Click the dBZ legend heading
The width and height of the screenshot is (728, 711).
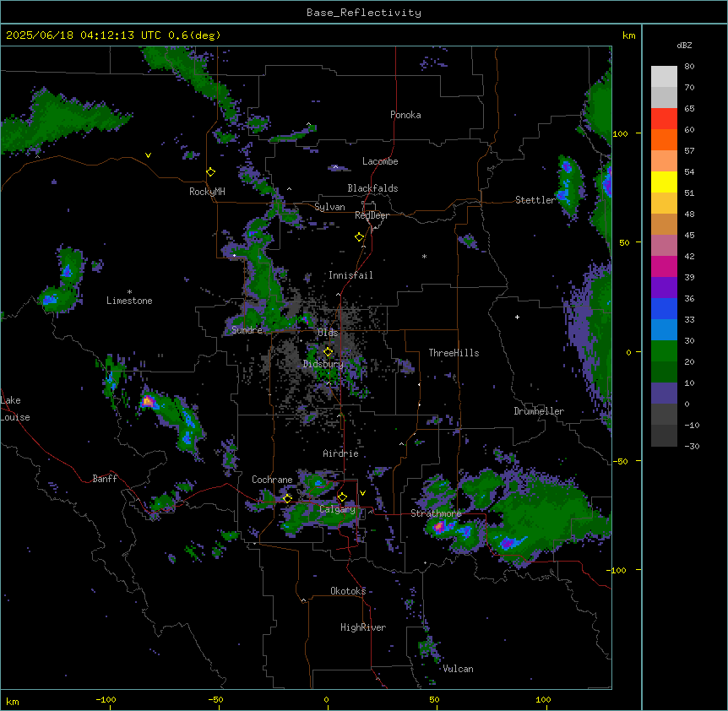coord(684,45)
